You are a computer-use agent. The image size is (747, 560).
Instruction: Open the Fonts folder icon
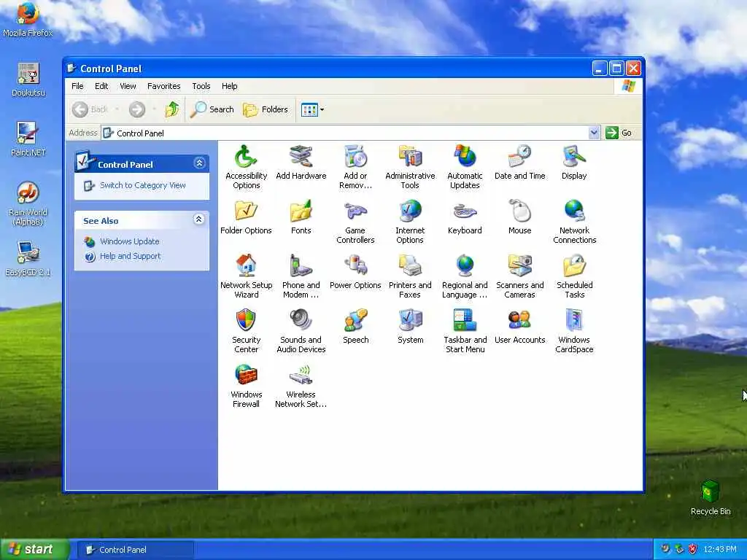pyautogui.click(x=301, y=217)
